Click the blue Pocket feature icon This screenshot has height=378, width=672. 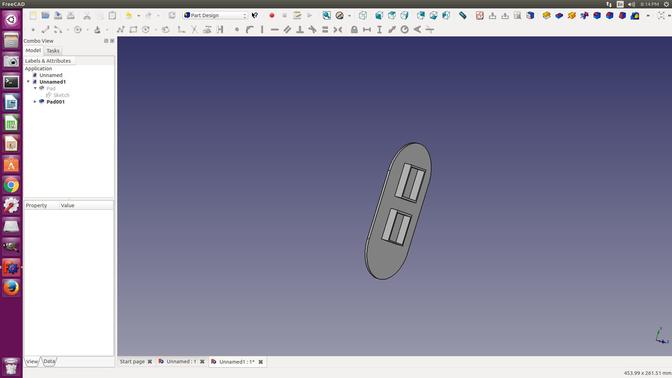(559, 15)
